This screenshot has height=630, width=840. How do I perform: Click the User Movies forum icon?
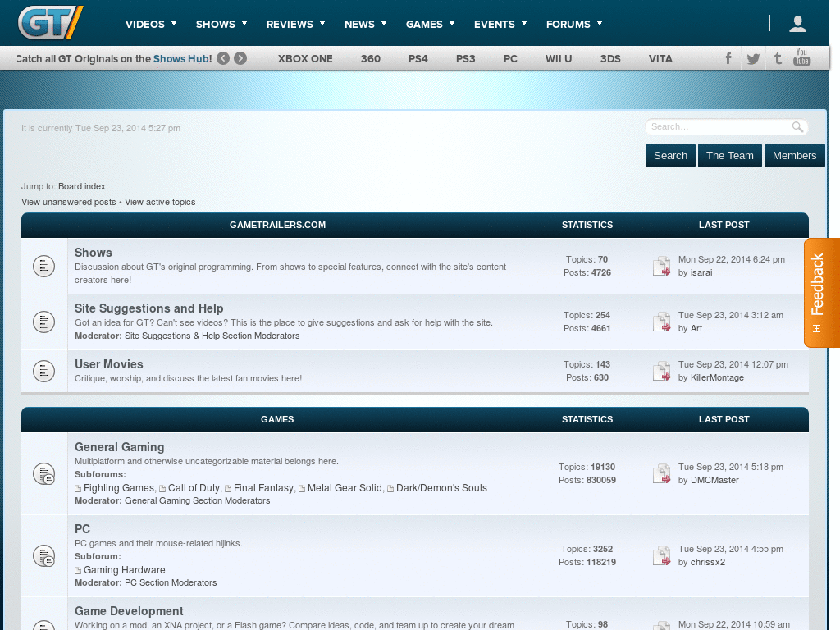(x=44, y=372)
